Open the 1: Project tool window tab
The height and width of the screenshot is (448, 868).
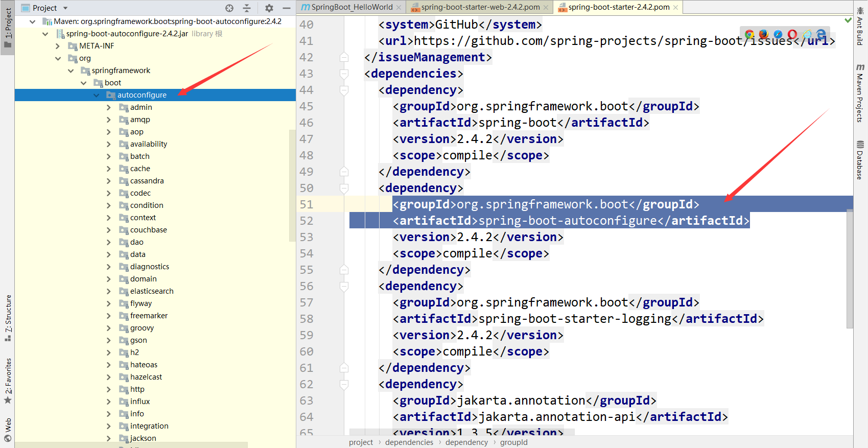pyautogui.click(x=8, y=28)
